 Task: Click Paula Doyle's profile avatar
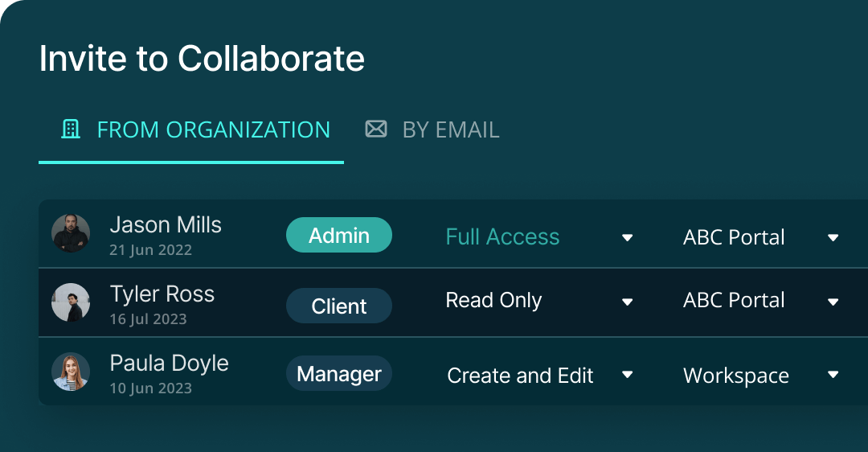coord(71,372)
